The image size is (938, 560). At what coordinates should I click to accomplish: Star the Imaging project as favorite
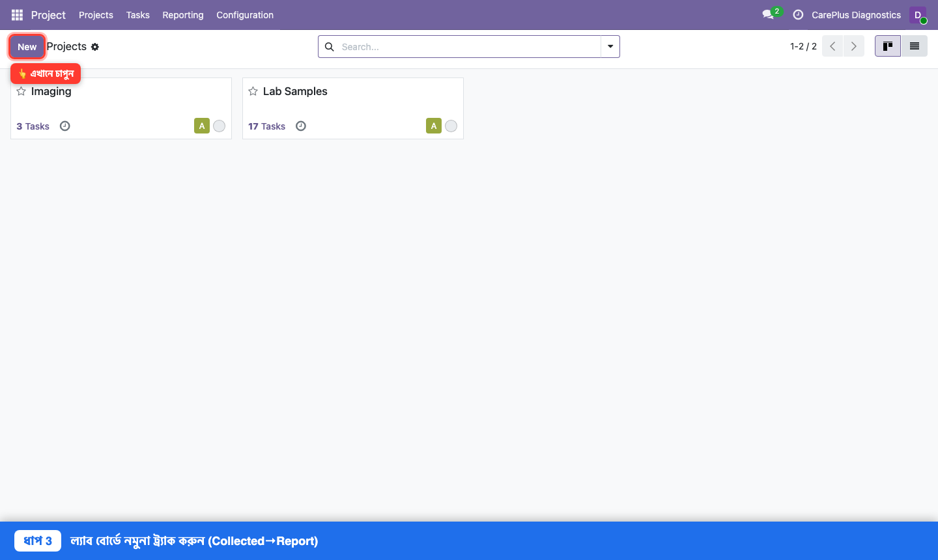coord(21,91)
